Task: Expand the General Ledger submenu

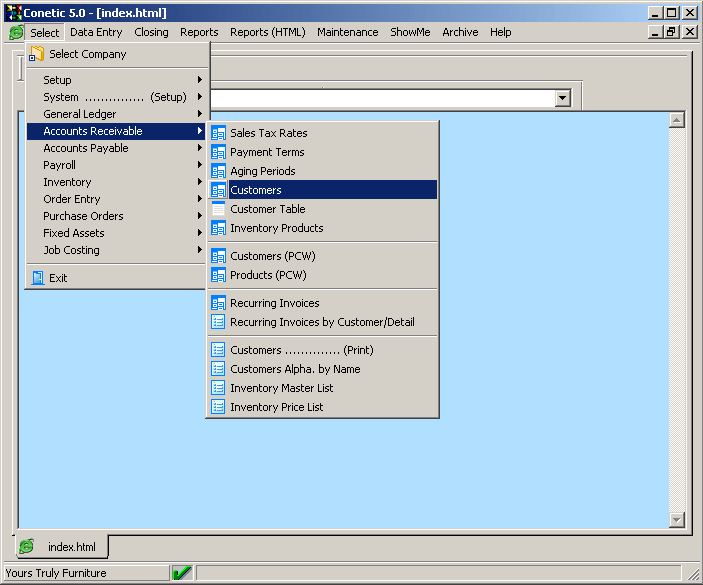Action: click(79, 114)
